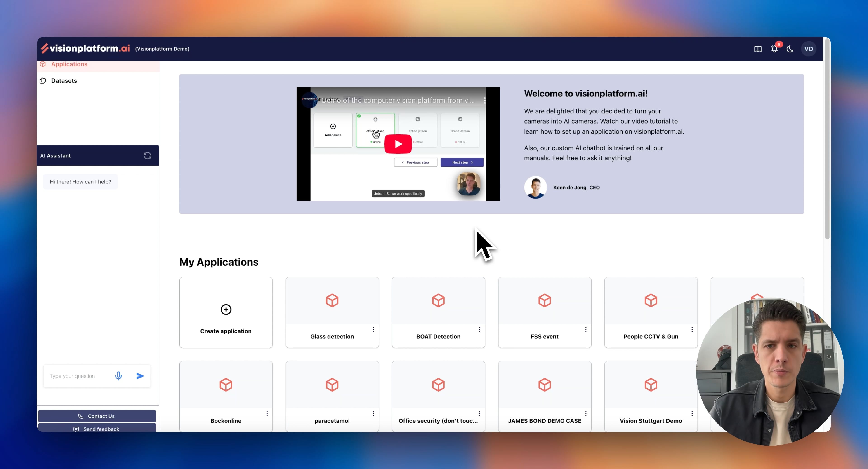Reset the AI Assistant chat with refresh icon
The image size is (868, 469).
(x=147, y=156)
